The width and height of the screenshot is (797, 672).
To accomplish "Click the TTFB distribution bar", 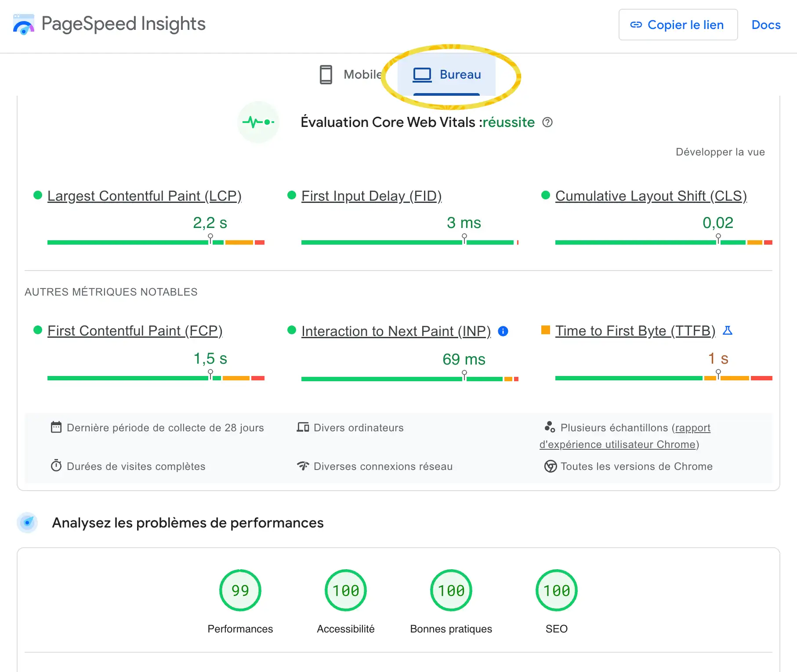I will point(664,378).
